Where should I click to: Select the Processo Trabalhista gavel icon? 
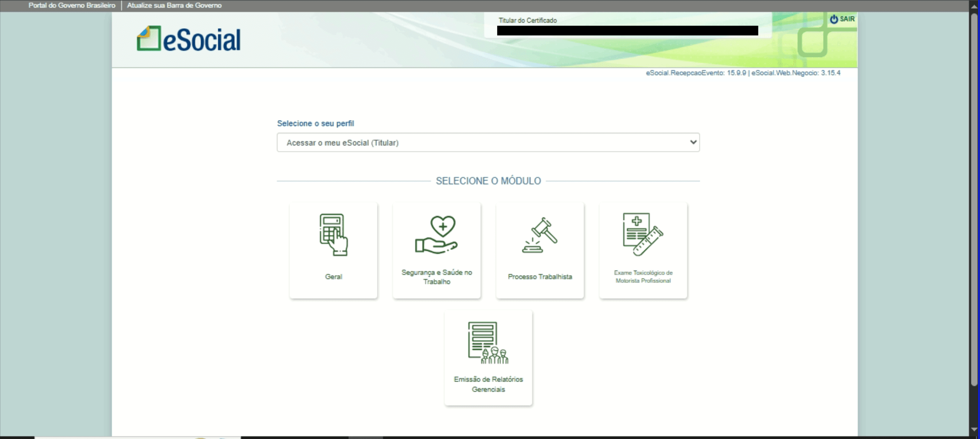point(540,234)
